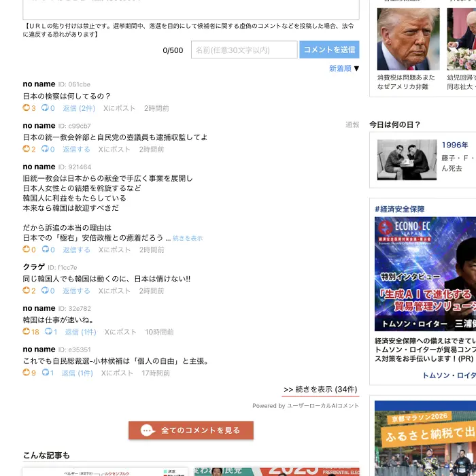Open the 1996年 black-and-white photo thumbnail
This screenshot has height=476, width=476.
click(407, 160)
